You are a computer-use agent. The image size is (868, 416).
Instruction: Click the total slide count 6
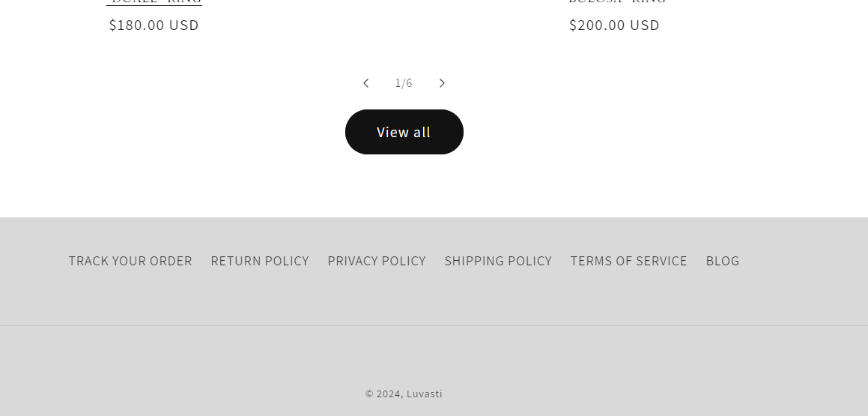[410, 83]
